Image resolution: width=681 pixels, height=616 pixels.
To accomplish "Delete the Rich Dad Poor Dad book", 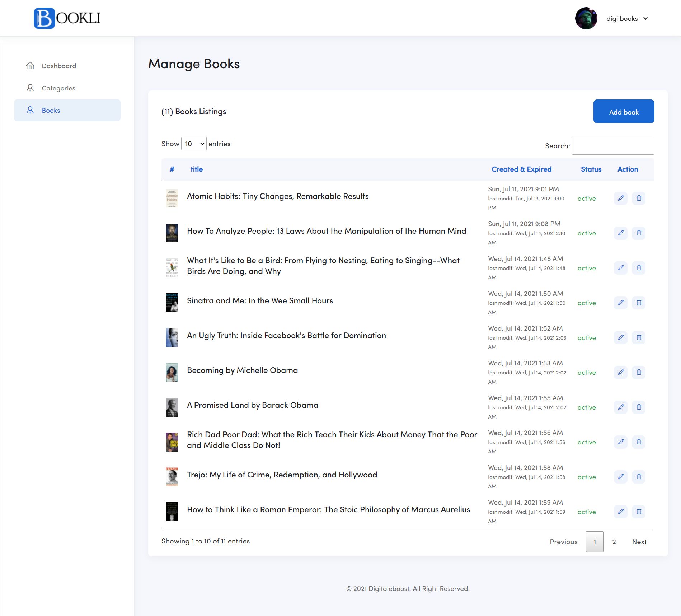I will [639, 442].
